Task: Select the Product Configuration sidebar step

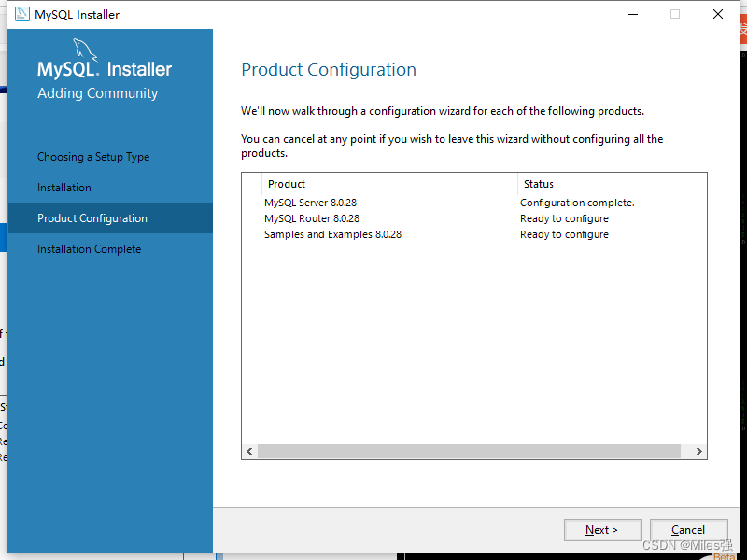Action: click(110, 218)
